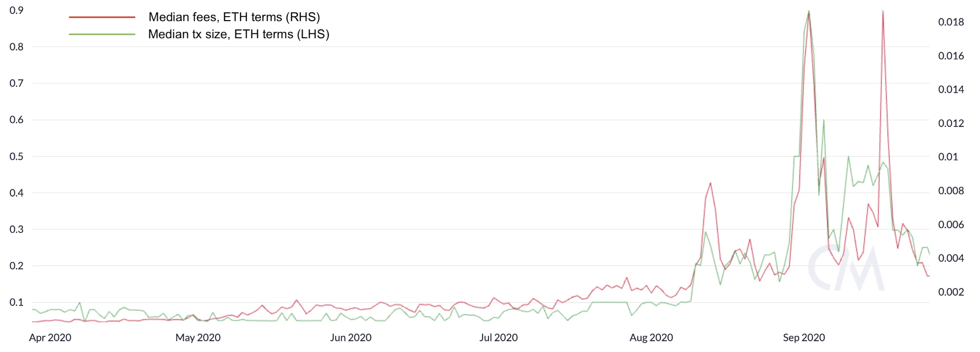The width and height of the screenshot is (980, 352).
Task: Click the 0.3 left axis value
Action: click(17, 229)
